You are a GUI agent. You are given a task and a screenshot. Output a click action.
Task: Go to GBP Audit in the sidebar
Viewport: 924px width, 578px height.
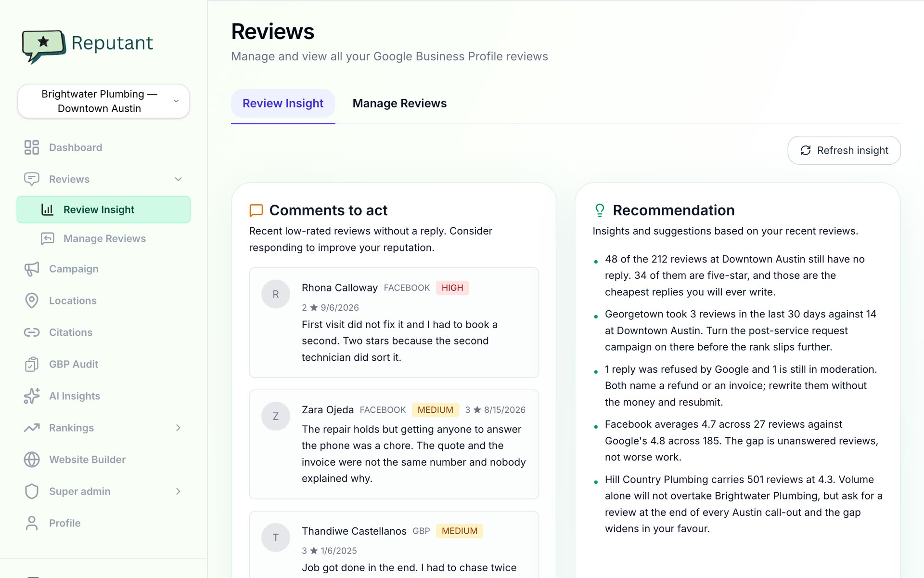pyautogui.click(x=103, y=364)
